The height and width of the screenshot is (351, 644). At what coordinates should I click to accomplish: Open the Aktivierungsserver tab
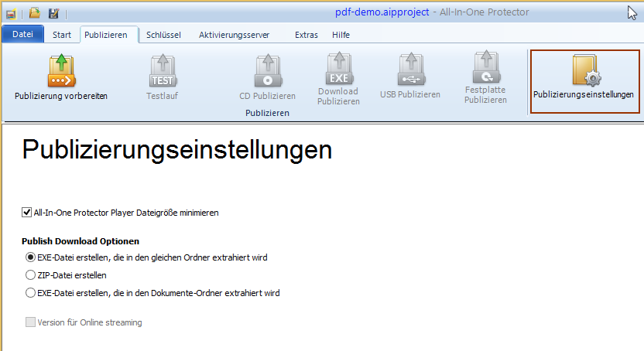(x=235, y=35)
